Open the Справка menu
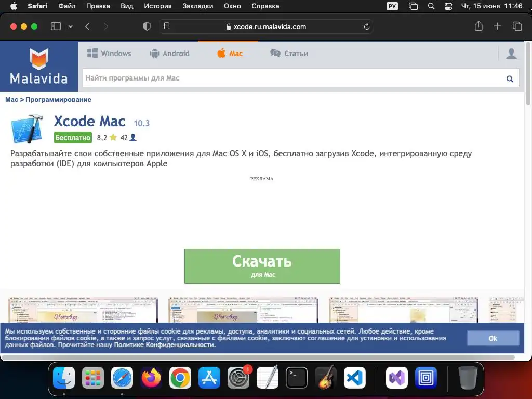Screen dimensions: 532x399 point(265,6)
